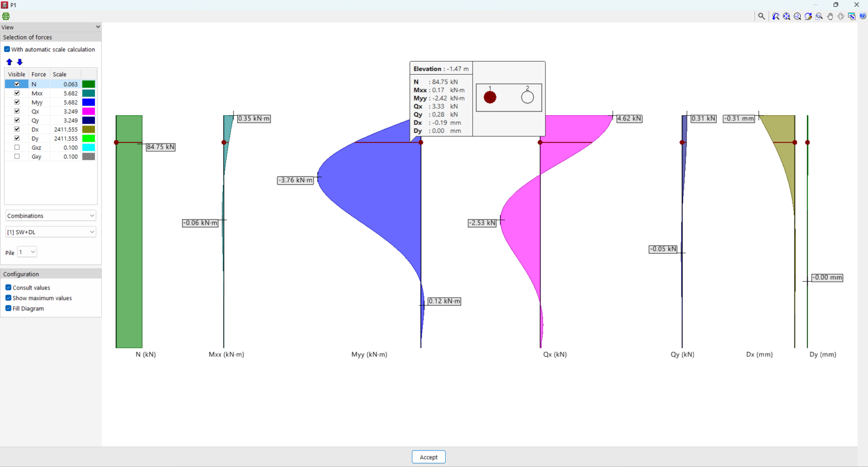Click the blue help question mark icon
The height and width of the screenshot is (467, 868).
862,16
